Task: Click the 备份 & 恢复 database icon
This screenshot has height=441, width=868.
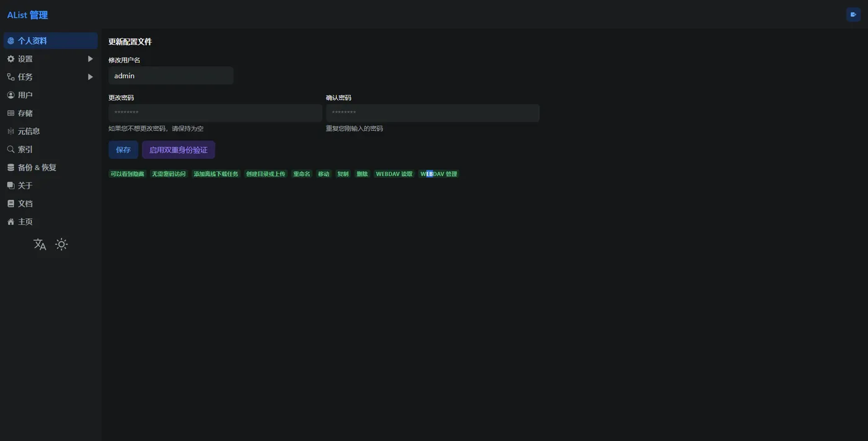Action: [x=11, y=167]
